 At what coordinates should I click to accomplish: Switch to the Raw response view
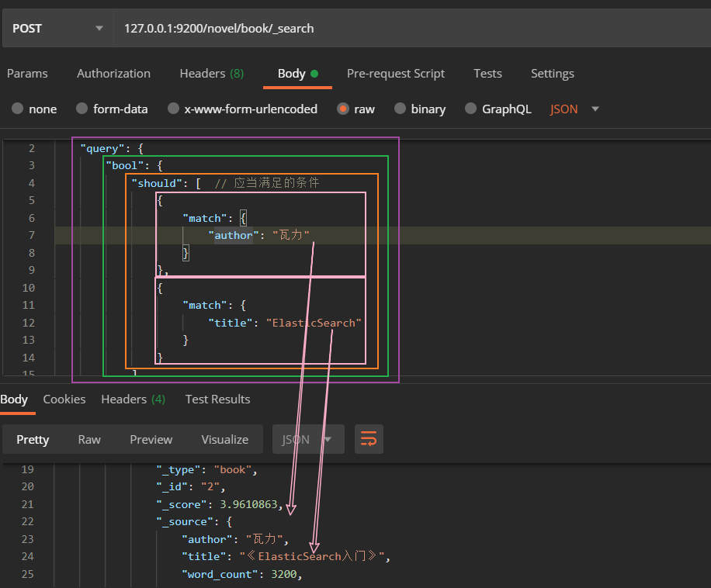pos(89,439)
